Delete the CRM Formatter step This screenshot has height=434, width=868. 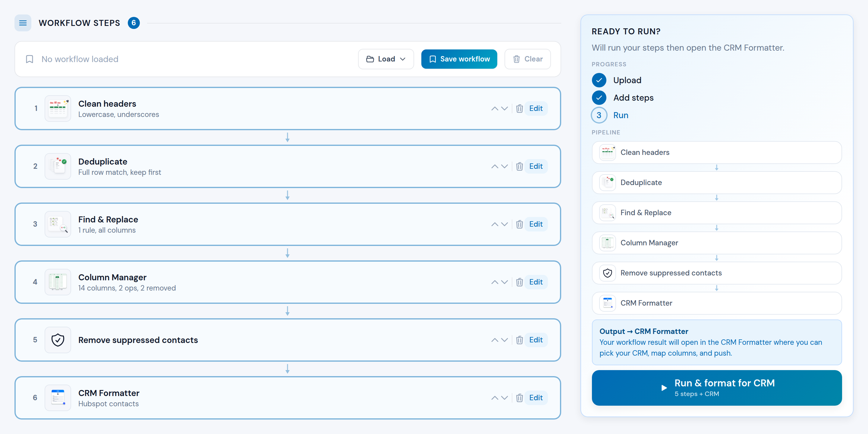[519, 398]
